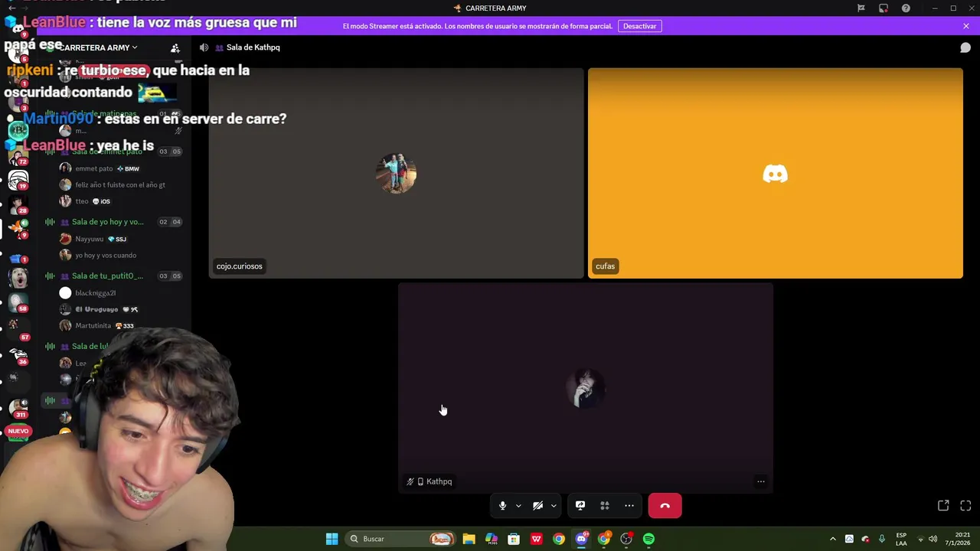Focus the cojo.curiosos video tile

click(396, 173)
